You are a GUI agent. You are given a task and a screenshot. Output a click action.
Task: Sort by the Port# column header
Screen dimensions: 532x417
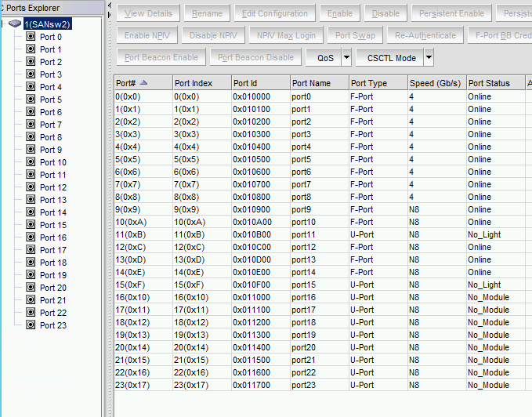pos(141,83)
